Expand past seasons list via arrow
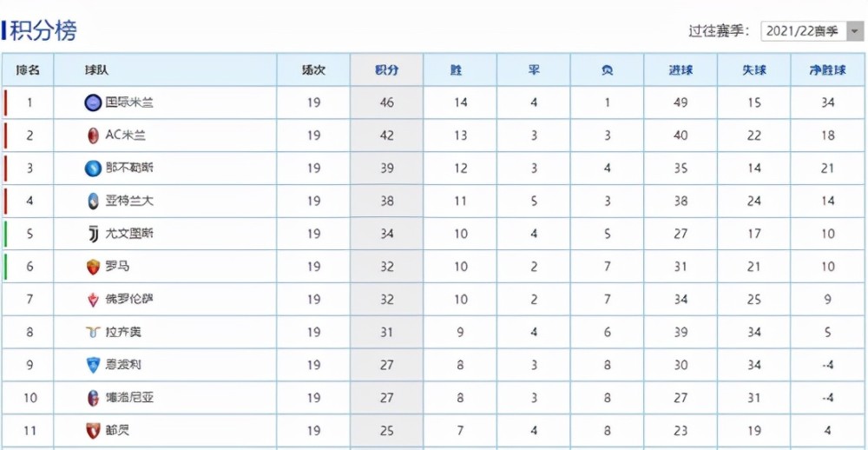The image size is (868, 450). 852,31
